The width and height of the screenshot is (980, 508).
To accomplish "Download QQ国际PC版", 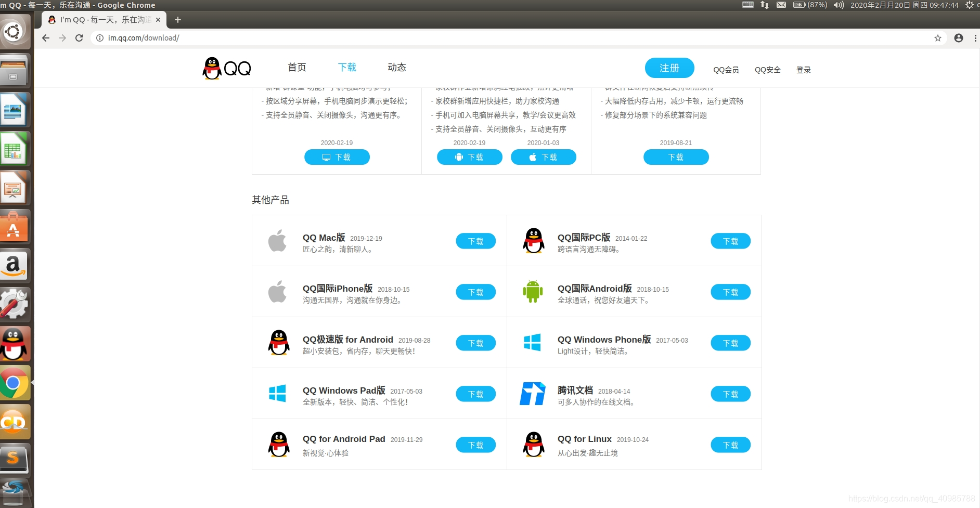I will point(731,241).
